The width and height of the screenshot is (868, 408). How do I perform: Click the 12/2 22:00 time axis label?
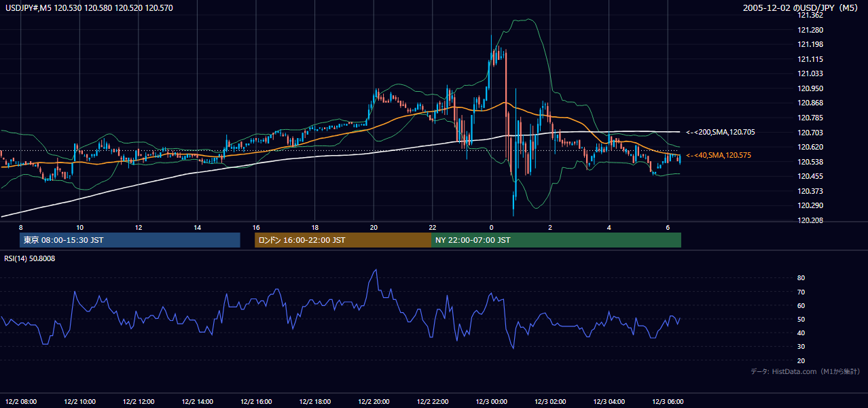click(x=433, y=401)
